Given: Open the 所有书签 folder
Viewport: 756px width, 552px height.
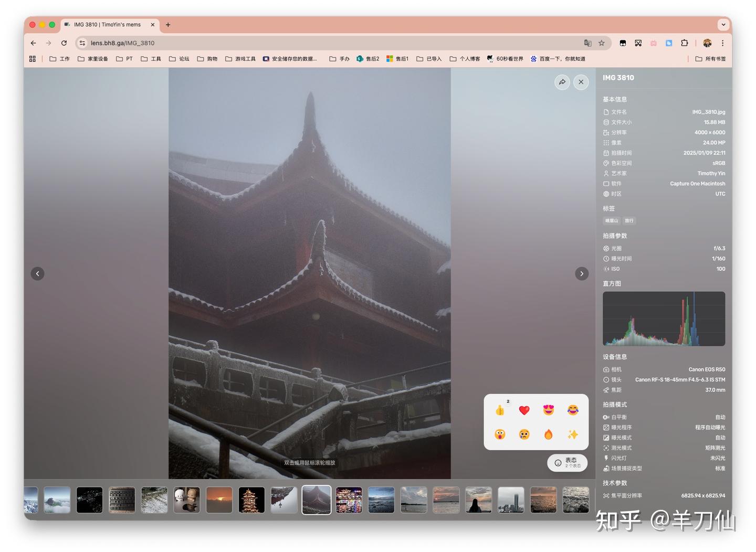Looking at the screenshot, I should click(711, 59).
